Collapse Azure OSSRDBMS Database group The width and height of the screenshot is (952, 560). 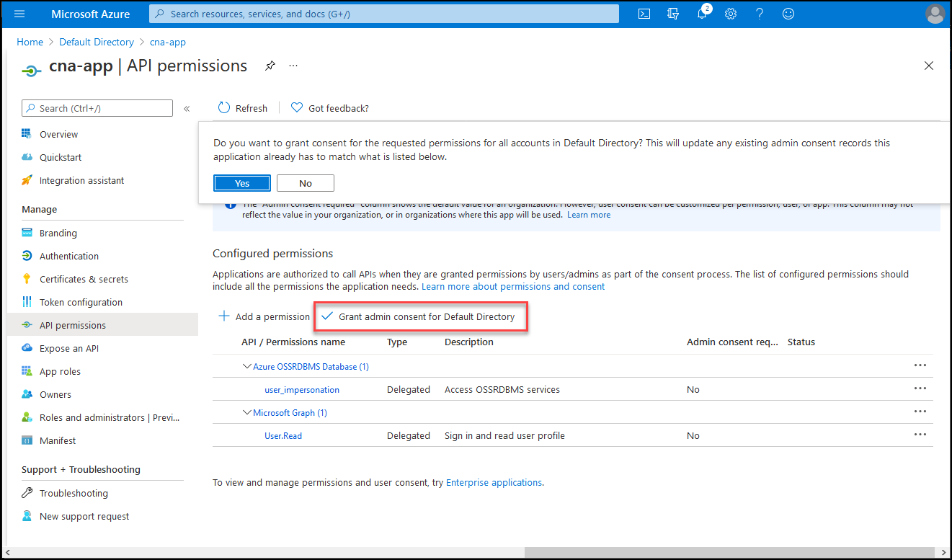247,366
